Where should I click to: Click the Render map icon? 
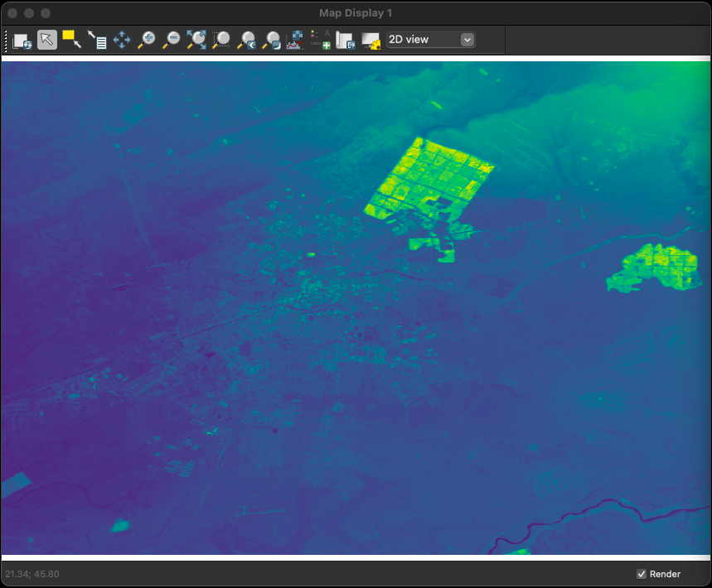point(22,40)
